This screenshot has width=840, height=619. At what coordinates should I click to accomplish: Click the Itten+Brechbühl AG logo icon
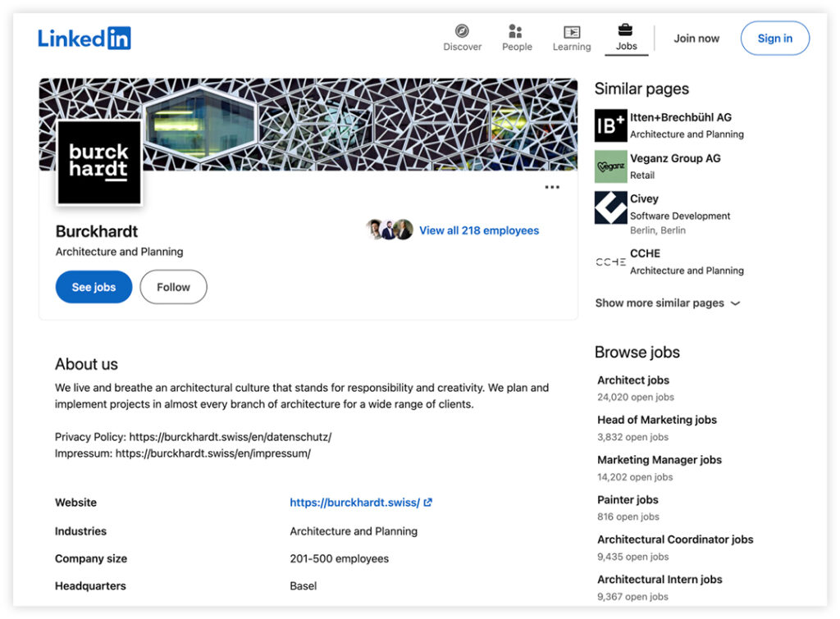coord(610,125)
